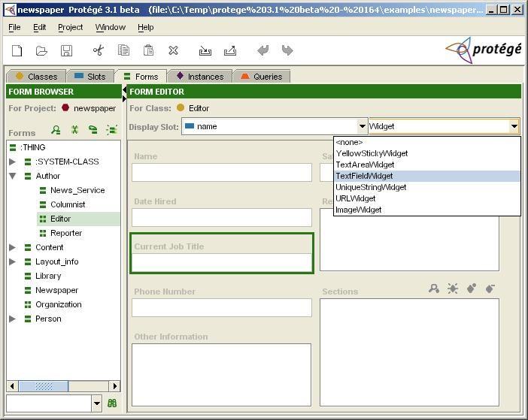Screen dimensions: 528x420
Task: Choose TextAreaWidget from the list
Action: coord(427,165)
